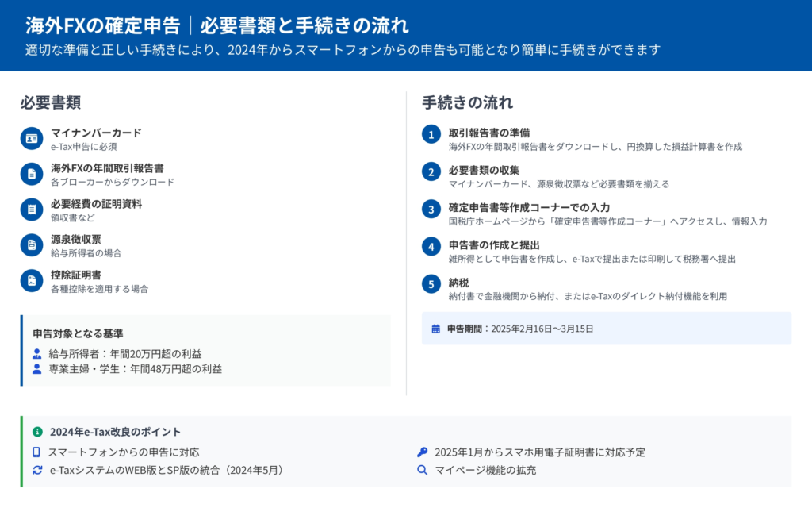Click the key icon beside スマホ用電子証明書
Viewport: 812px width, 508px height.
[423, 452]
